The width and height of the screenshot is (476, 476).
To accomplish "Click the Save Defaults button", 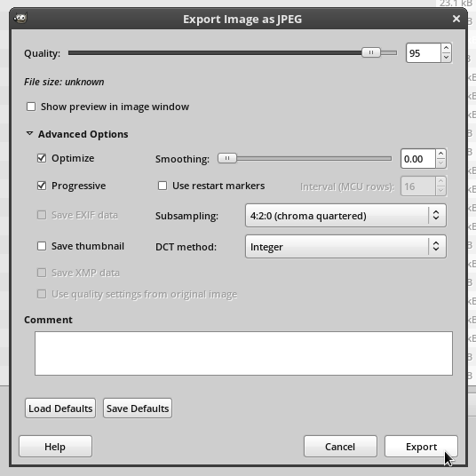I will (138, 409).
